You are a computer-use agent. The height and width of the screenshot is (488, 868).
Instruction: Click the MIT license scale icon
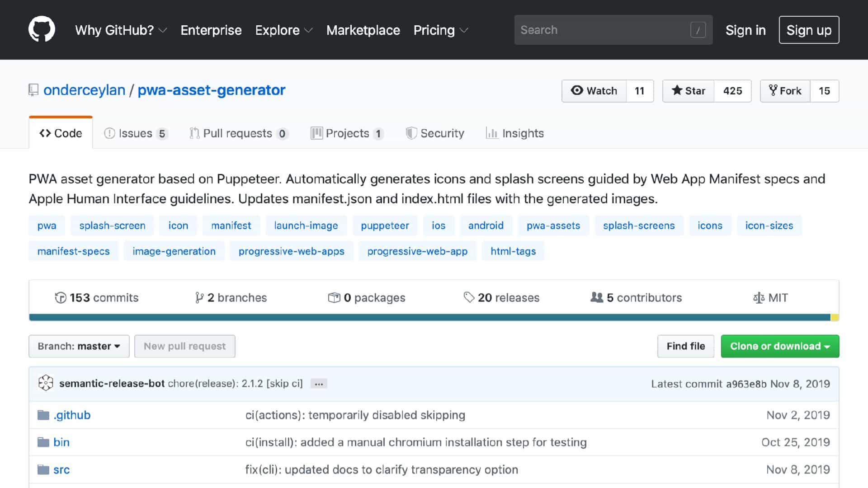tap(758, 298)
